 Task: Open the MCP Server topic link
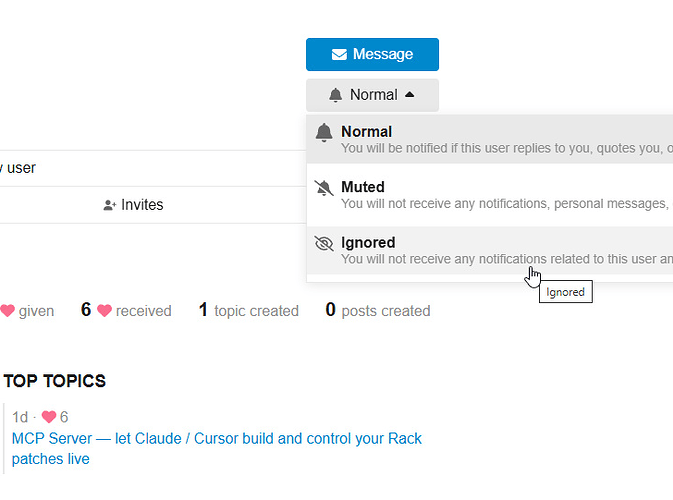coord(216,439)
